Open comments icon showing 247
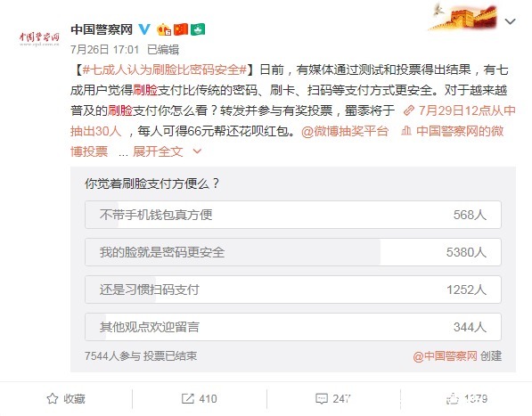532x416 pixels. pyautogui.click(x=333, y=399)
